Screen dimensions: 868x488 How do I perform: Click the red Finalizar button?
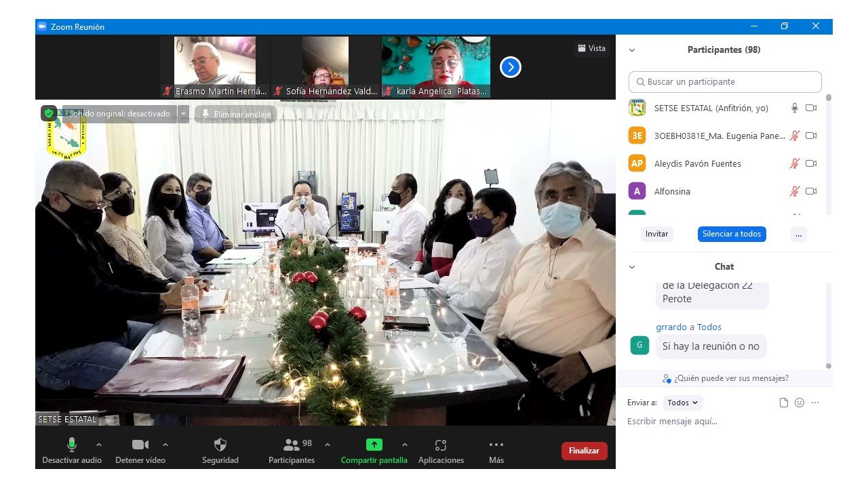584,451
